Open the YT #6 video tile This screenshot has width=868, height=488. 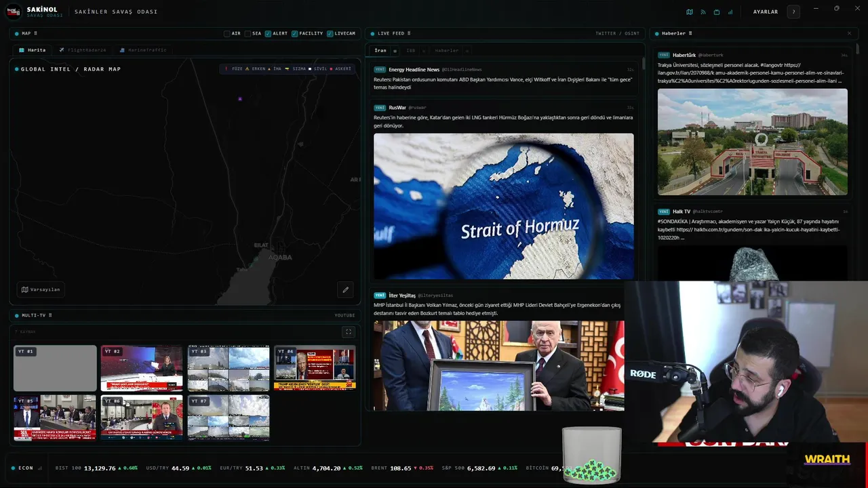[x=142, y=418]
